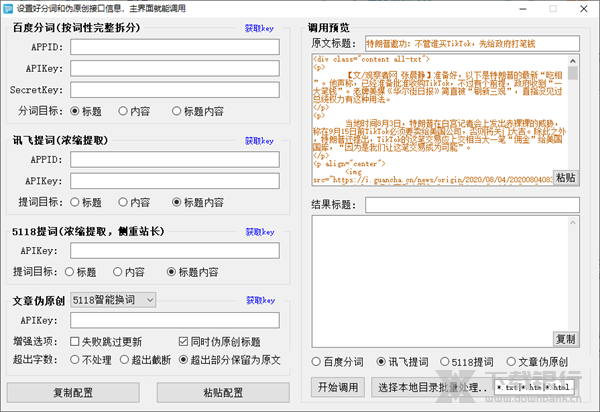The image size is (600, 412).
Task: Select 标题 radio under 5118提词 提词目标
Action: point(81,272)
